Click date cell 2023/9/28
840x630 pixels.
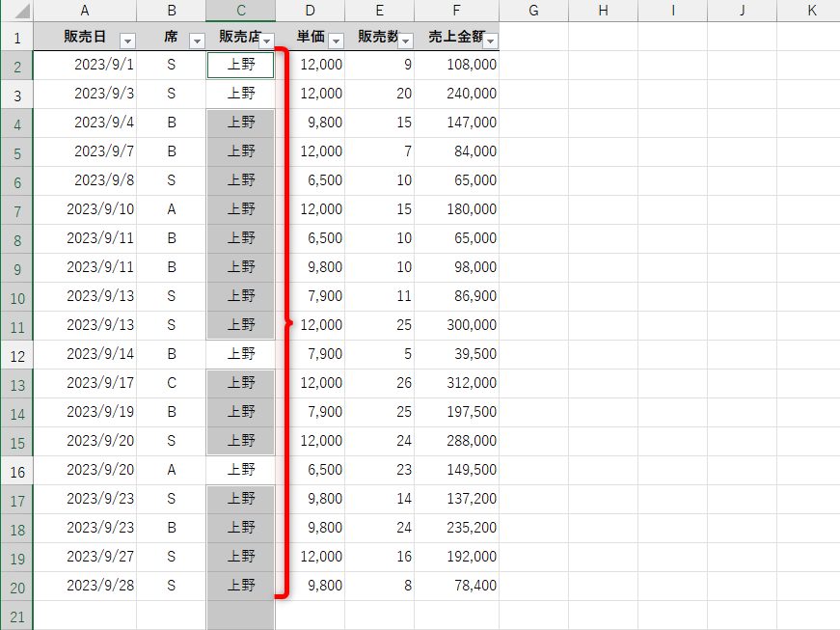click(x=85, y=586)
